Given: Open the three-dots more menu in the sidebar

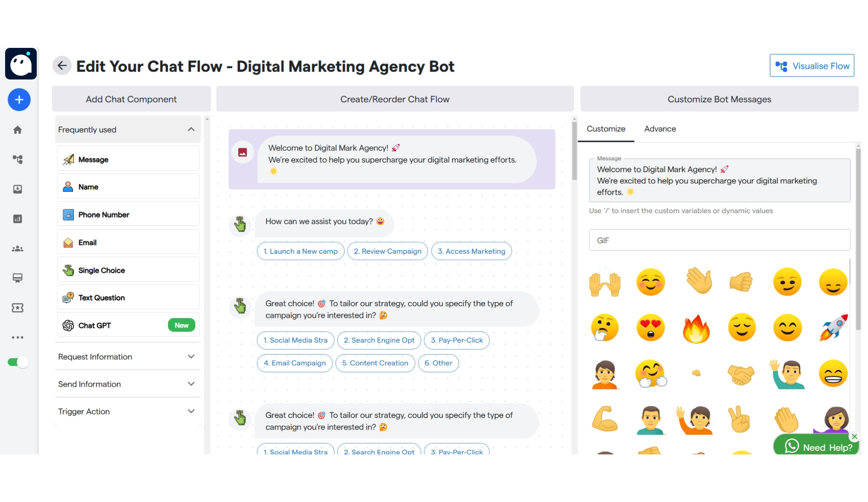Looking at the screenshot, I should click(18, 337).
